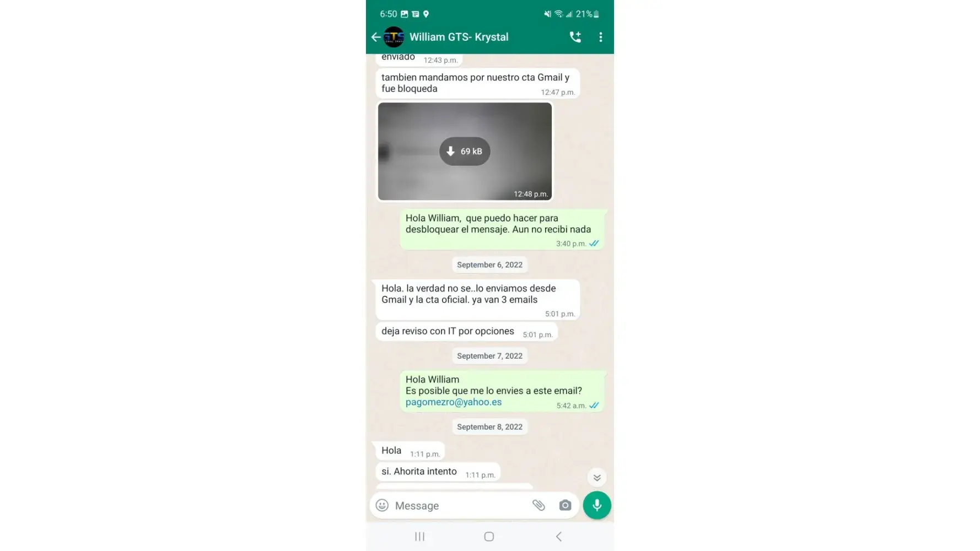Image resolution: width=980 pixels, height=551 pixels.
Task: Tap the Android recent apps button
Action: 419,537
